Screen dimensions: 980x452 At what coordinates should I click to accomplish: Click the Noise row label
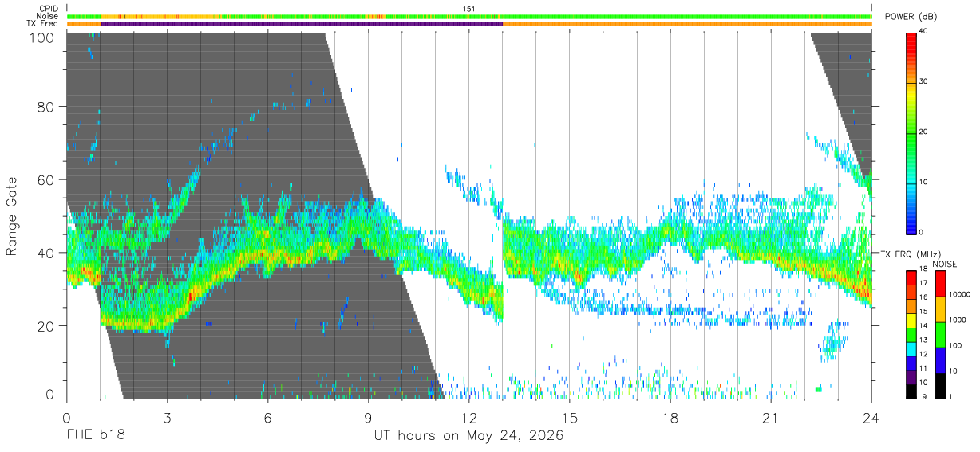click(48, 16)
